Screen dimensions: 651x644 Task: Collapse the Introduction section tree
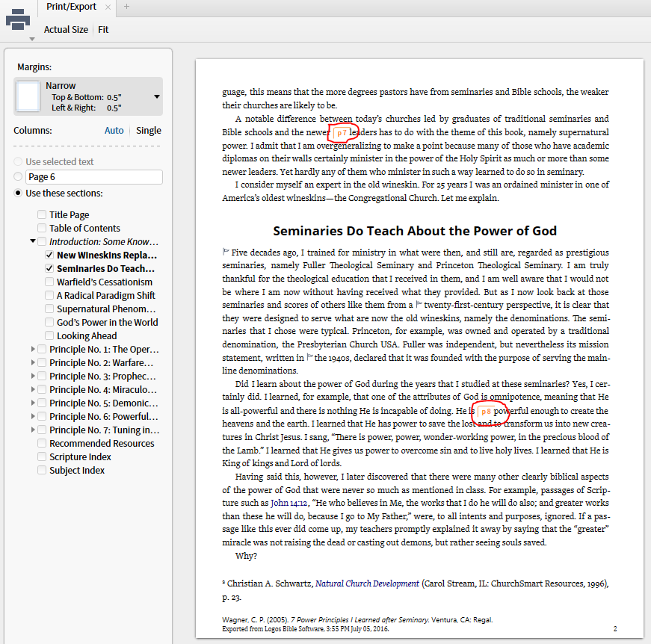click(x=32, y=241)
